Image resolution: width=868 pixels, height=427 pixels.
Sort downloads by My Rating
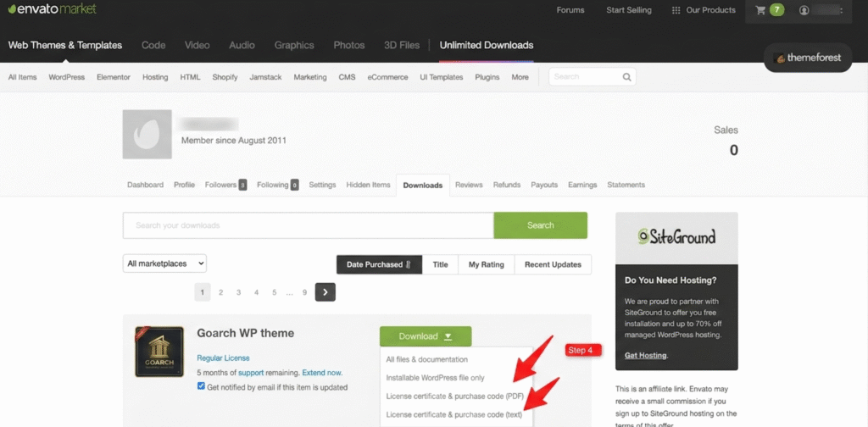486,264
